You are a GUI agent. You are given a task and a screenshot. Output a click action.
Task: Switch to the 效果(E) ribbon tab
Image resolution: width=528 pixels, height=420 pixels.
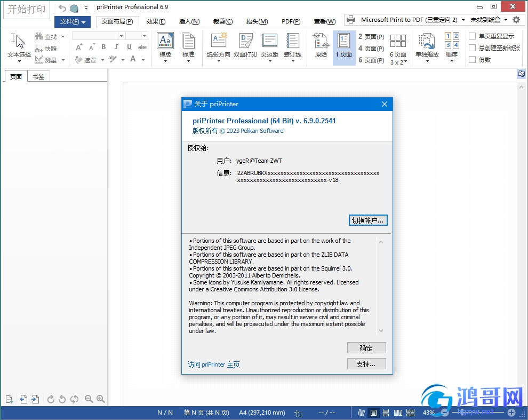[156, 21]
